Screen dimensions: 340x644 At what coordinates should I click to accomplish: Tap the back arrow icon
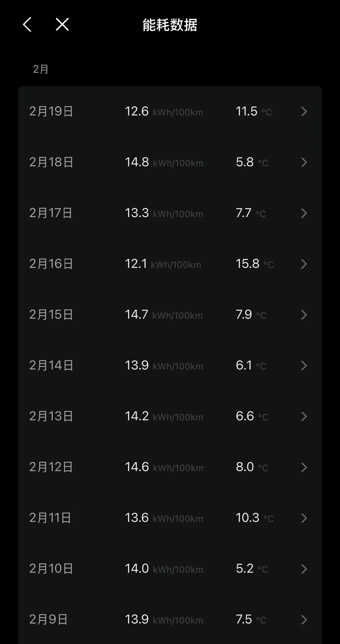tap(27, 25)
